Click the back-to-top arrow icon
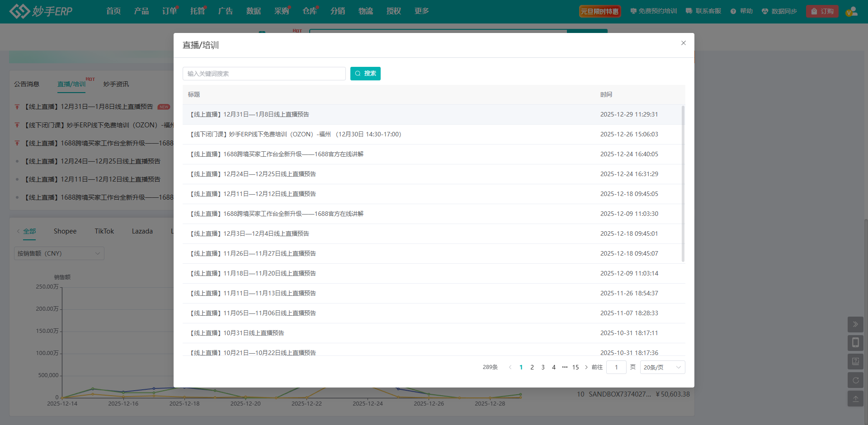This screenshot has height=425, width=868. [855, 398]
